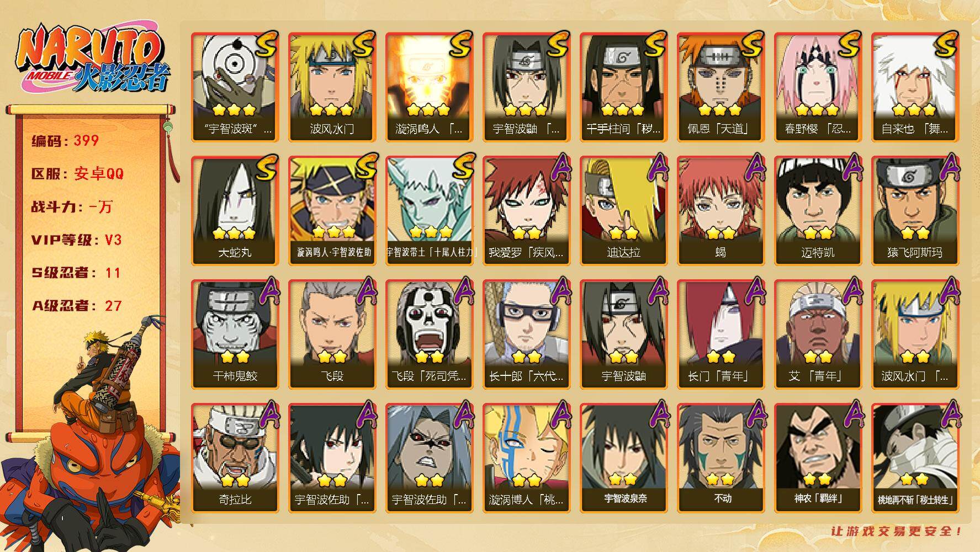This screenshot has height=552, width=980.
Task: Click the 飞段 A-rank ninja card
Action: [x=332, y=335]
